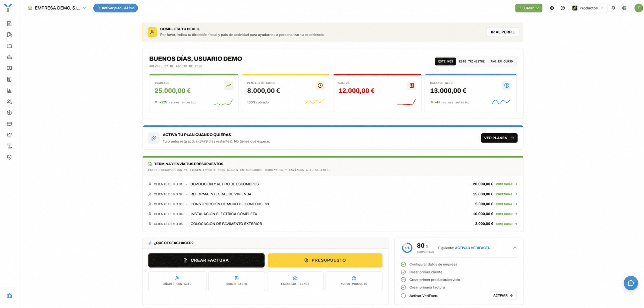Click Activar plan - 3479d button
The image size is (644, 308).
[x=115, y=8]
